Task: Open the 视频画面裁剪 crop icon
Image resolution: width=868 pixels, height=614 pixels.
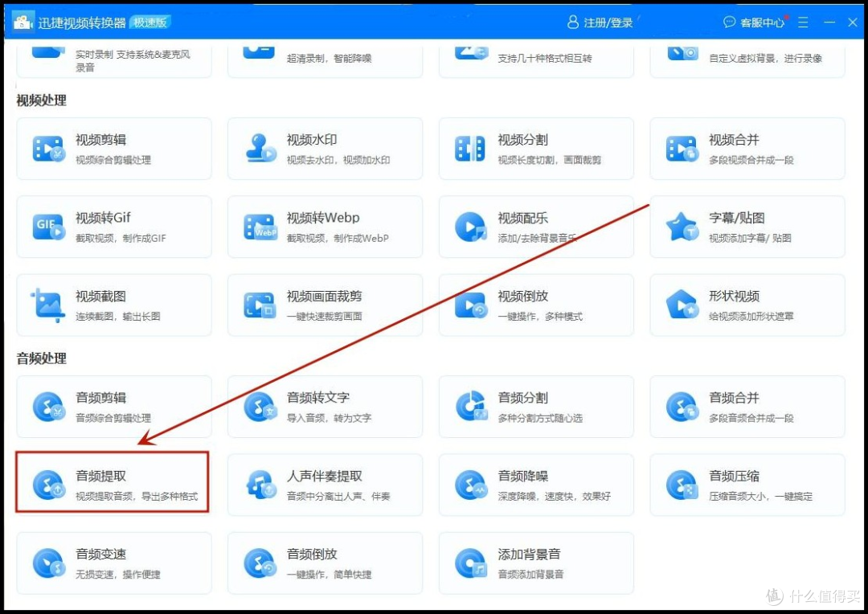Action: coord(260,305)
